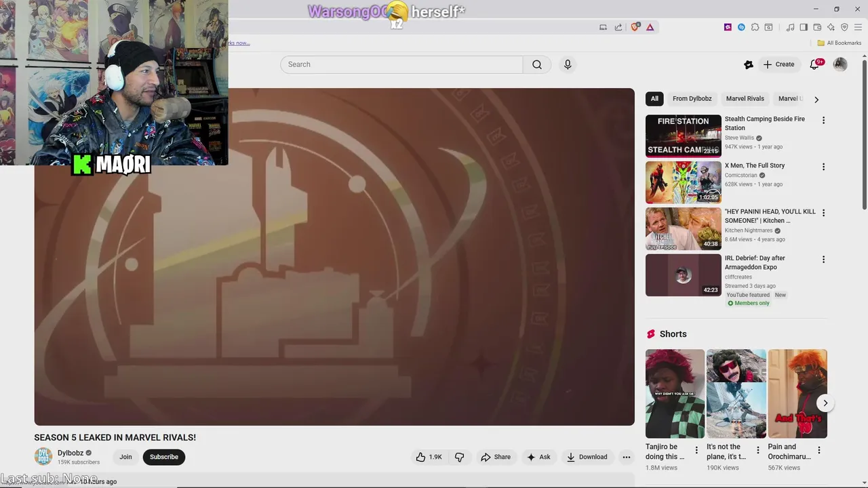Click Comicstorian channel name
Image resolution: width=868 pixels, height=488 pixels.
pos(741,175)
